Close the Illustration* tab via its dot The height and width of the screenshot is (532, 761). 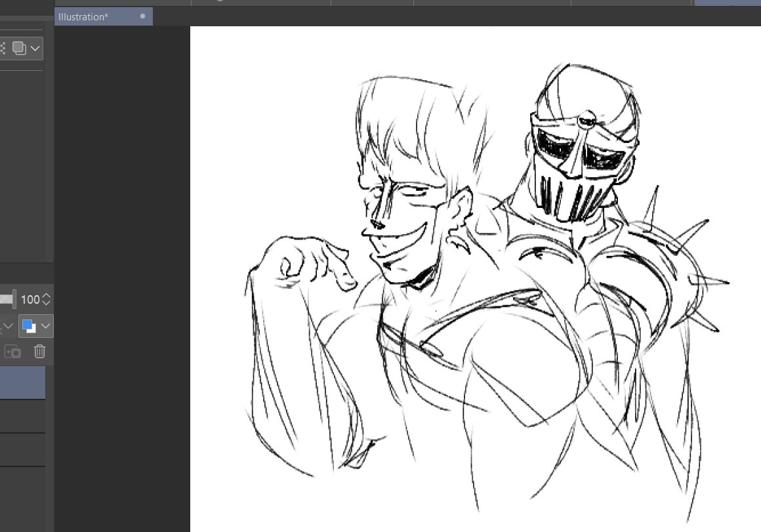143,16
